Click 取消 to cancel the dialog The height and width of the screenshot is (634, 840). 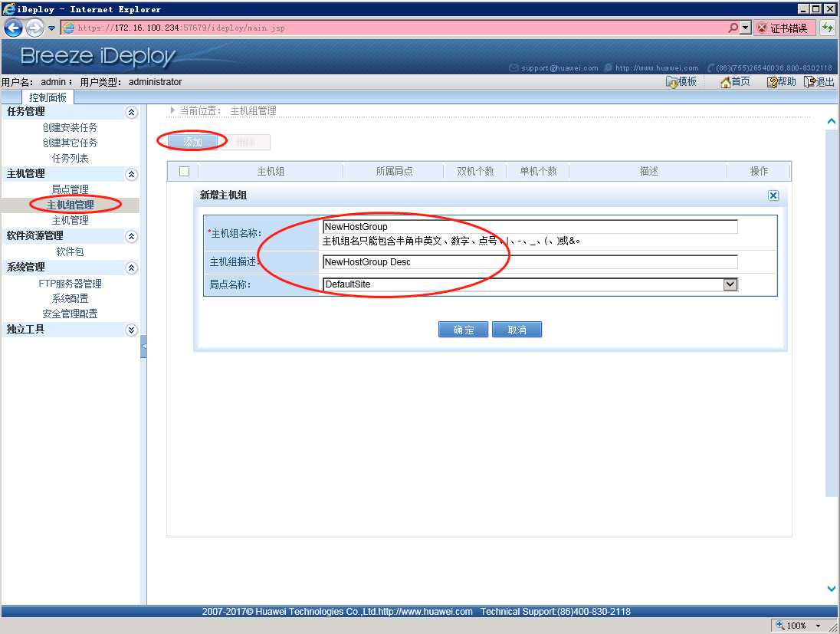pyautogui.click(x=517, y=330)
